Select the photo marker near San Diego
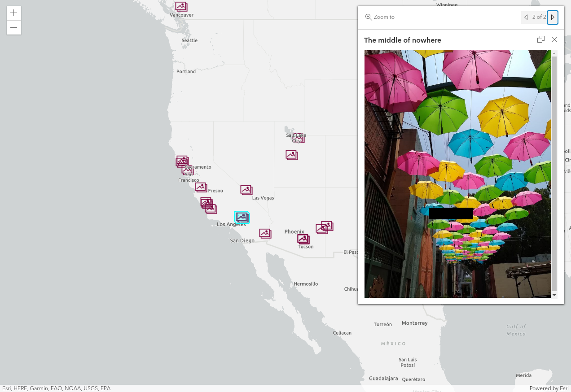 265,233
